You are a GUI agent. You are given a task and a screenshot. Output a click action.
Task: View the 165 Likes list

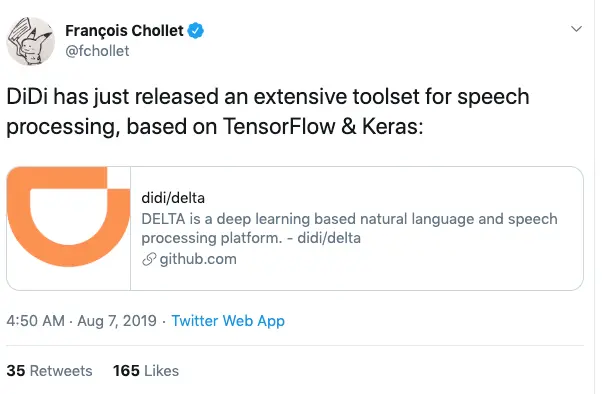coord(146,371)
